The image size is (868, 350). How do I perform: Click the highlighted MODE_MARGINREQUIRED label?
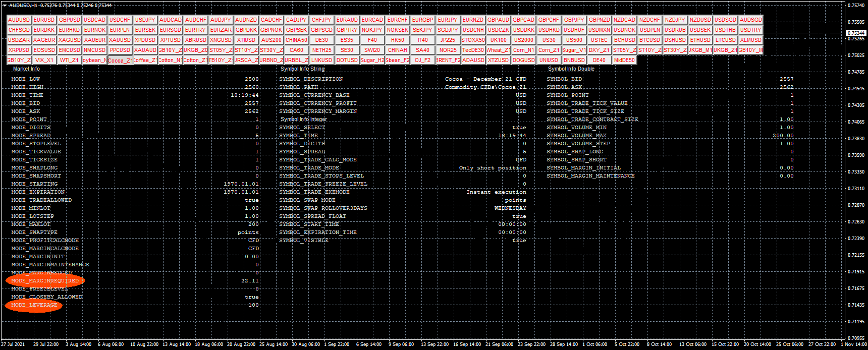point(45,280)
